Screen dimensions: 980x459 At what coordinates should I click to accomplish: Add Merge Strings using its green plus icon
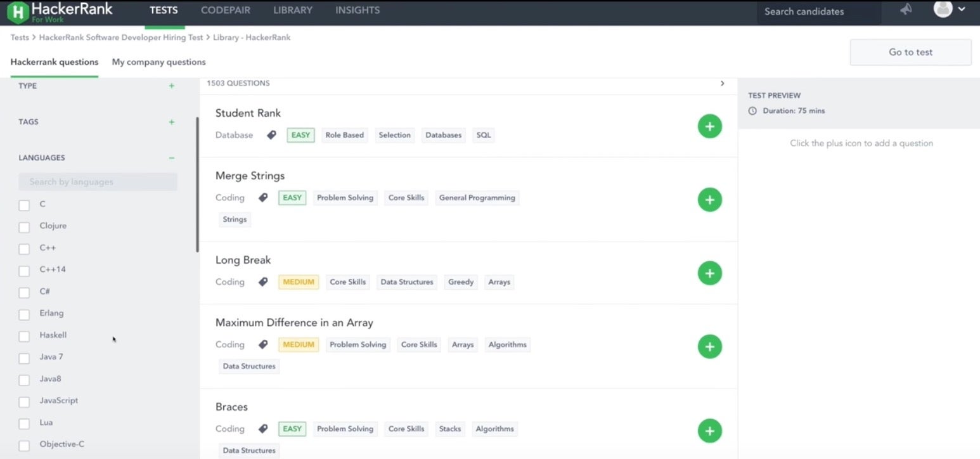pos(709,199)
